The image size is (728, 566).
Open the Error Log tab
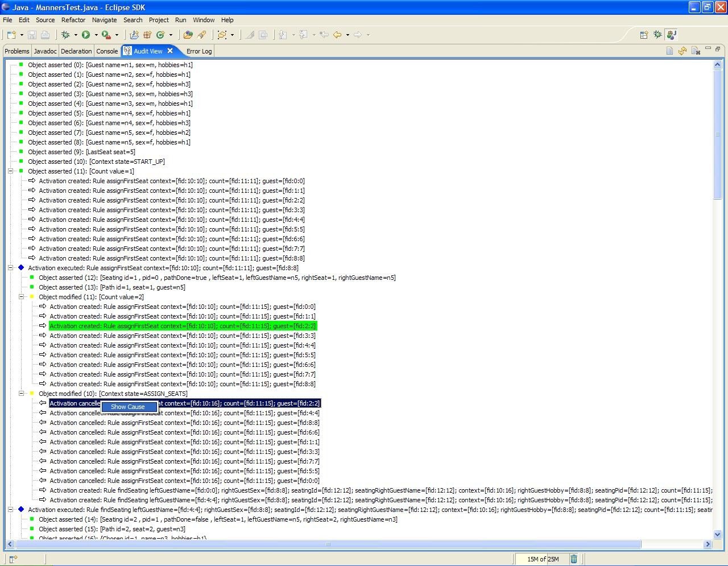coord(199,51)
